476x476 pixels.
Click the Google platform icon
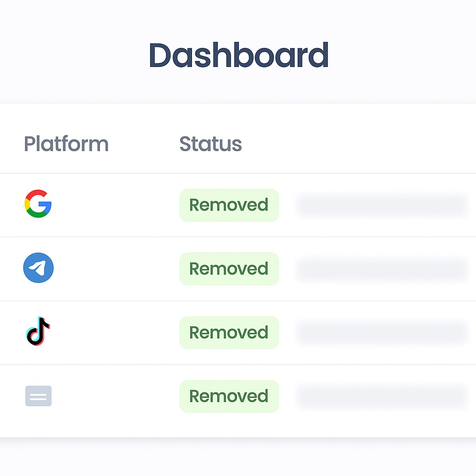pyautogui.click(x=38, y=204)
